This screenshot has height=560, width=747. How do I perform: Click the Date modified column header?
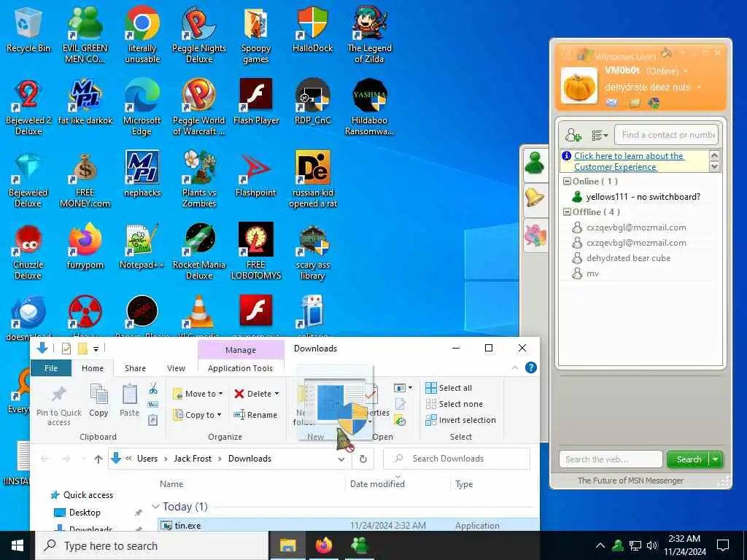point(377,484)
